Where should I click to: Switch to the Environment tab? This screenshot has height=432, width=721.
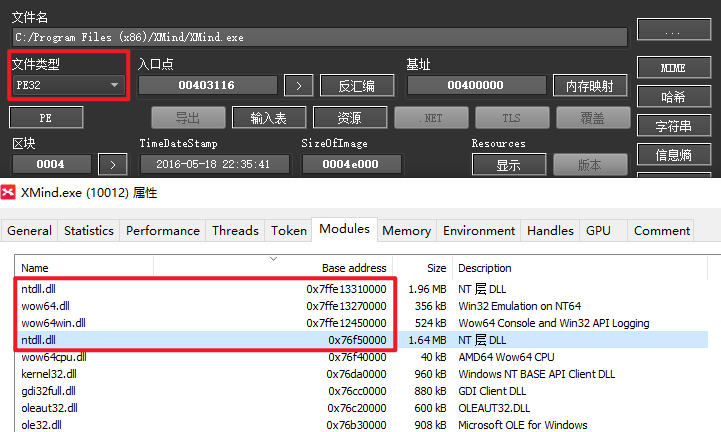click(x=479, y=230)
